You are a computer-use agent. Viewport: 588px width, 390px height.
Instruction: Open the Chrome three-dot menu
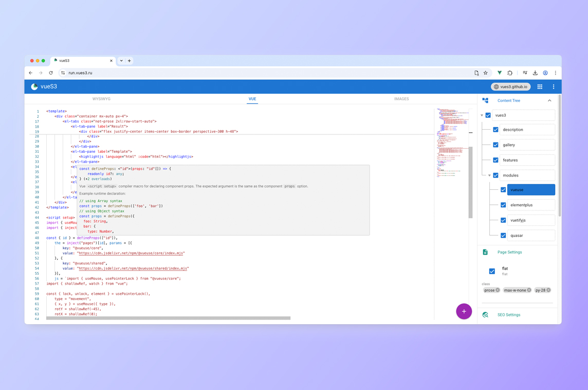(x=556, y=73)
